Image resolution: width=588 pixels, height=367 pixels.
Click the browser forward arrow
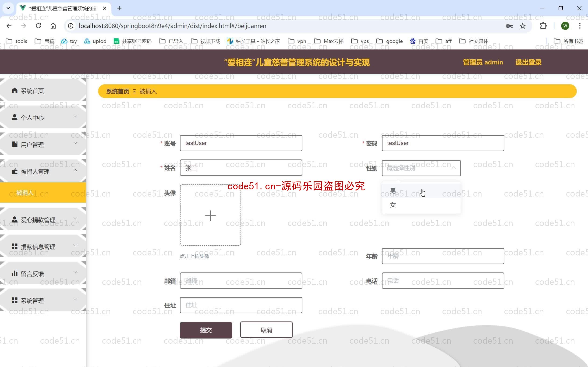click(24, 26)
